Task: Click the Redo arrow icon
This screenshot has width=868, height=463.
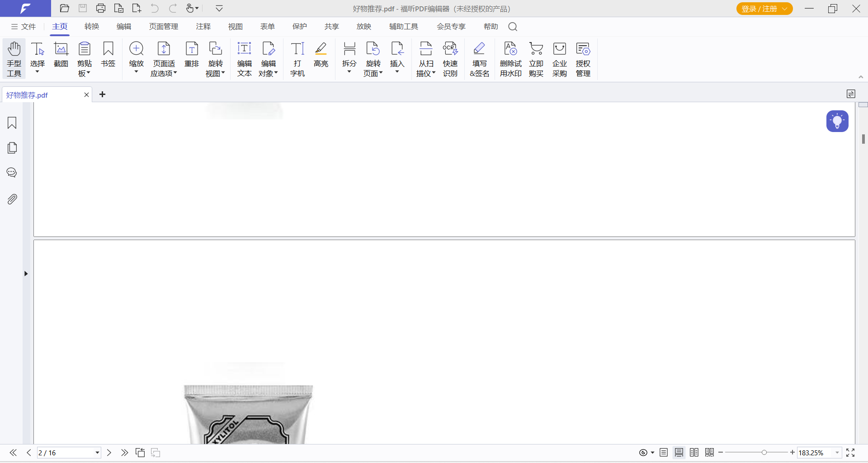Action: [173, 8]
